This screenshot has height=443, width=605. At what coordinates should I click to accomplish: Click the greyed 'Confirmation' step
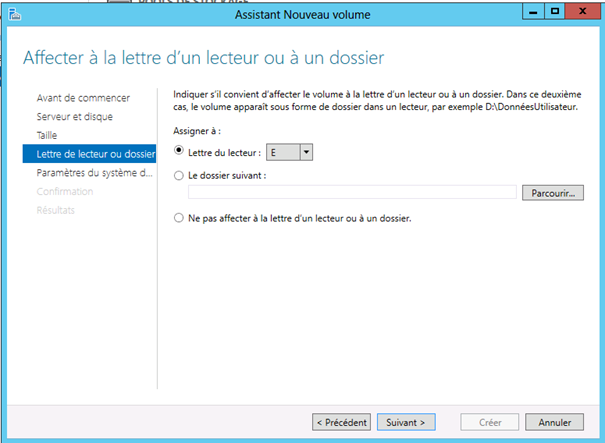65,191
